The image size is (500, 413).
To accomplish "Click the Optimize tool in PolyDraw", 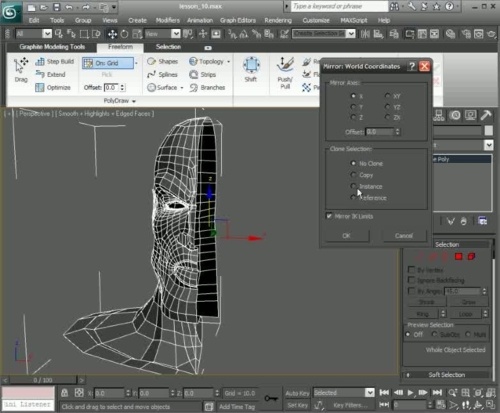I will tap(53, 87).
